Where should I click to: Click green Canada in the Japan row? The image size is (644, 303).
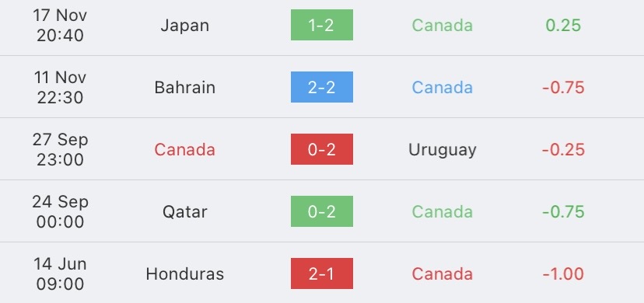(x=443, y=26)
